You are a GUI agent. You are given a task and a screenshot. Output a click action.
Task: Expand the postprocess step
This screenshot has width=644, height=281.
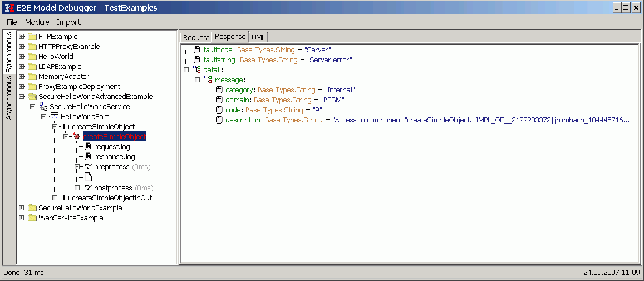tap(77, 188)
